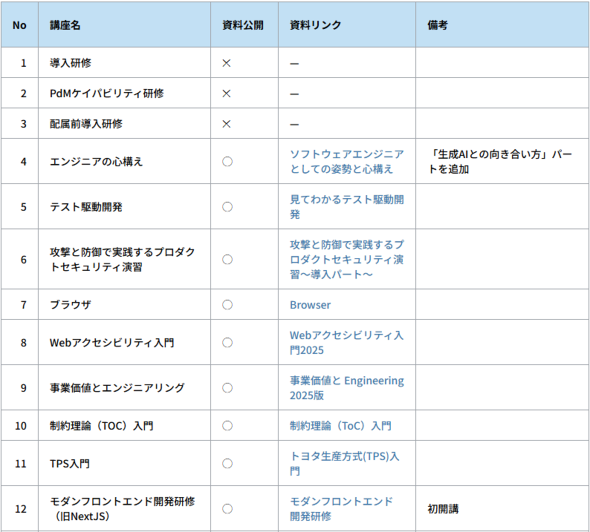Open the 事業価値と Engineering 2025版 link

pyautogui.click(x=347, y=388)
